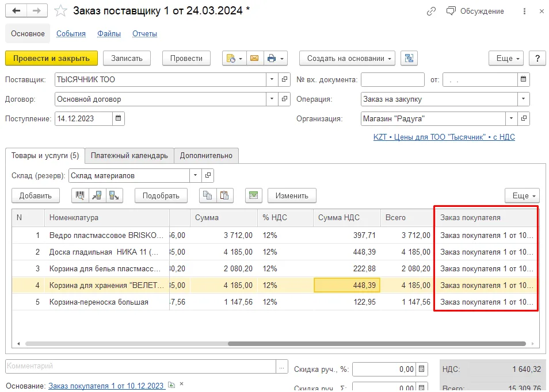
Task: Switch to the Файлы tab
Action: [109, 33]
